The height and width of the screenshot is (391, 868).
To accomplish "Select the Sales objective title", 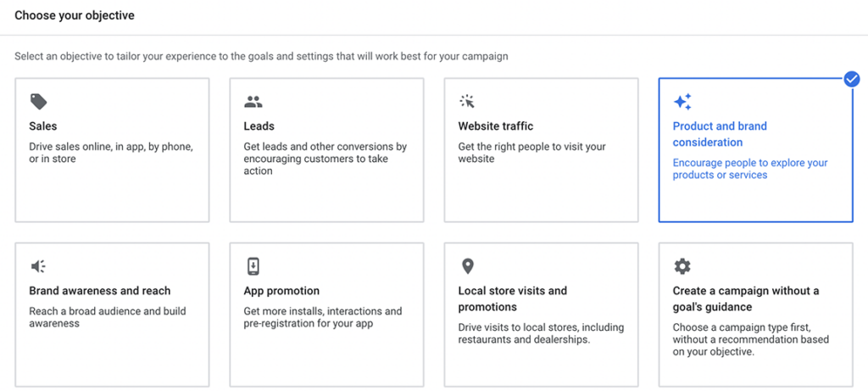I will point(43,126).
